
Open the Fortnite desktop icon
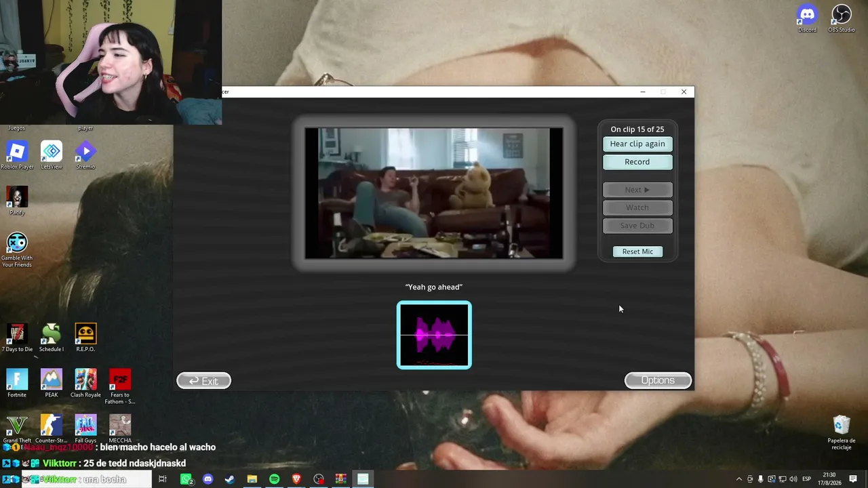click(x=17, y=384)
